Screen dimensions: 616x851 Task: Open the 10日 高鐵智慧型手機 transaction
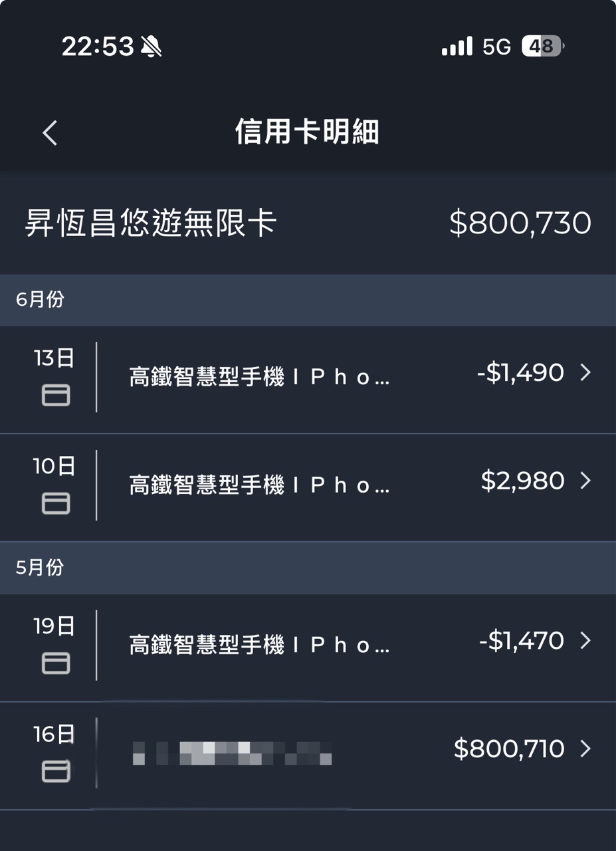pyautogui.click(x=259, y=485)
